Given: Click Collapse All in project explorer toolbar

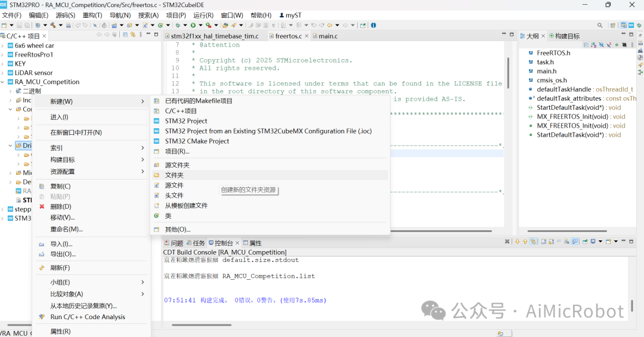Looking at the screenshot, I should (x=125, y=35).
